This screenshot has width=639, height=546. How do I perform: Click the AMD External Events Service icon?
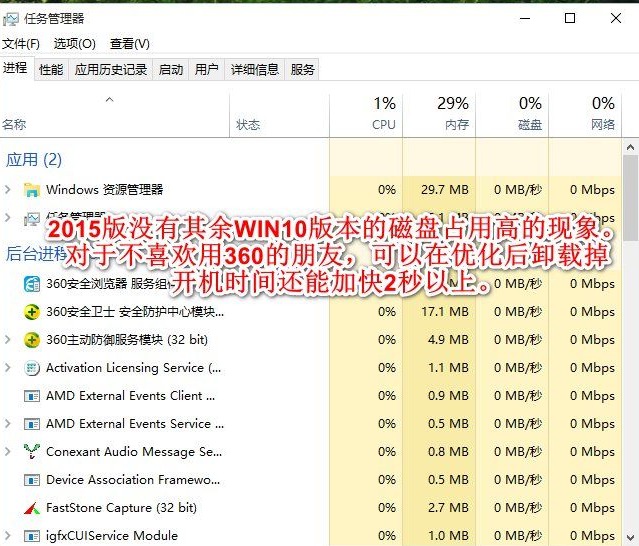point(32,424)
